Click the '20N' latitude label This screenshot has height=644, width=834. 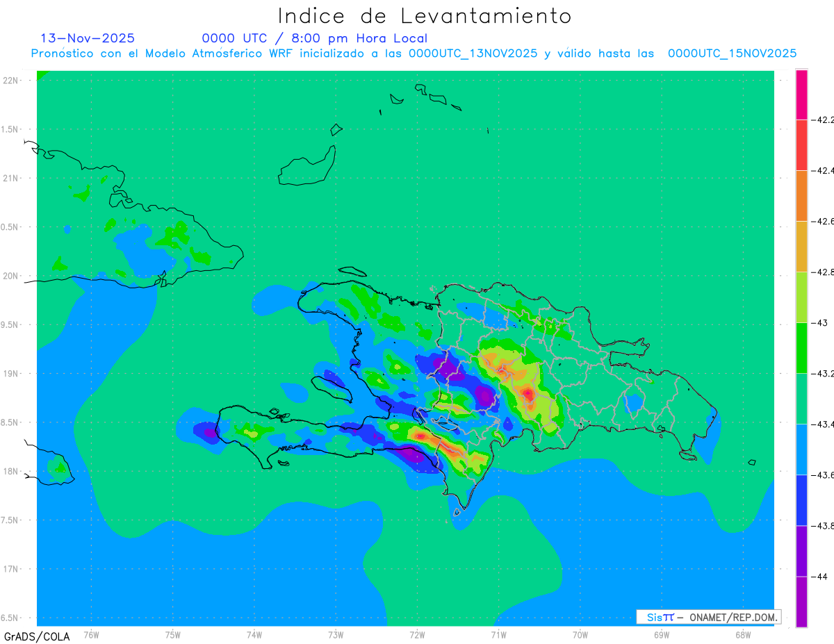pyautogui.click(x=10, y=276)
